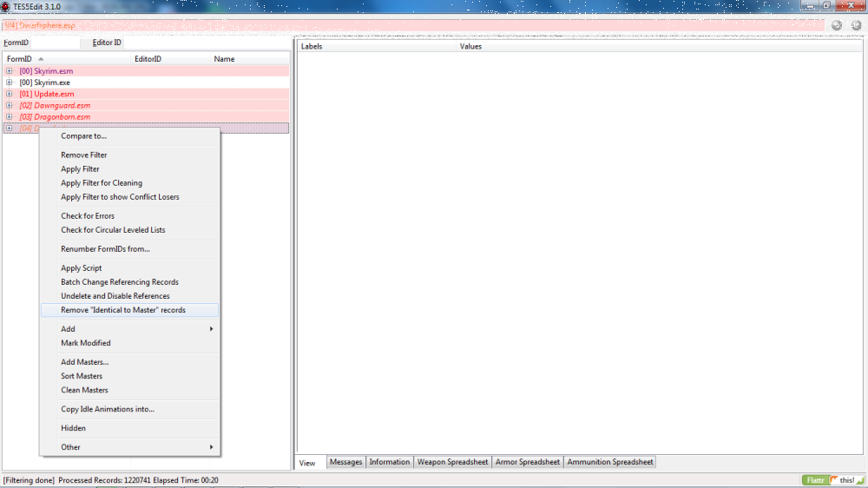Sort by Name column header
The width and height of the screenshot is (868, 488).
coord(250,59)
